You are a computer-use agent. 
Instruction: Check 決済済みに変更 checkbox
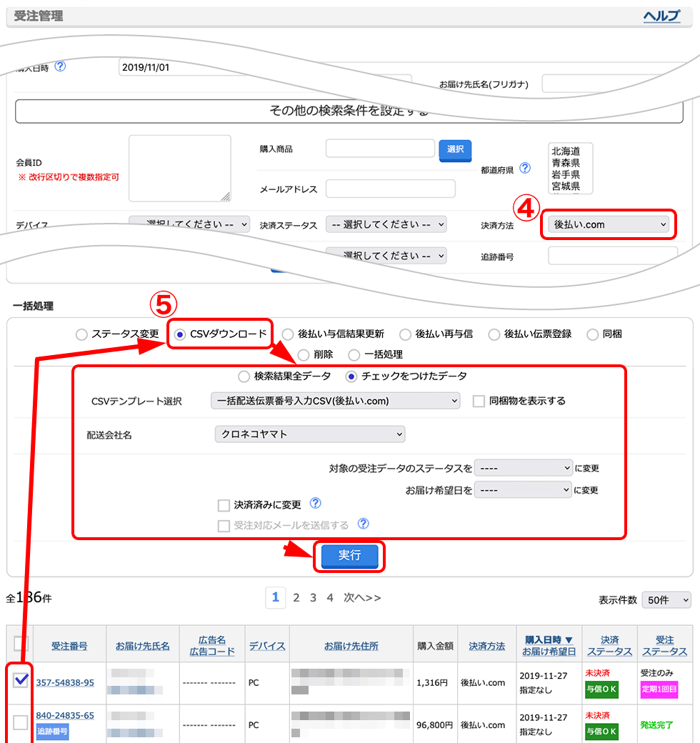point(224,506)
